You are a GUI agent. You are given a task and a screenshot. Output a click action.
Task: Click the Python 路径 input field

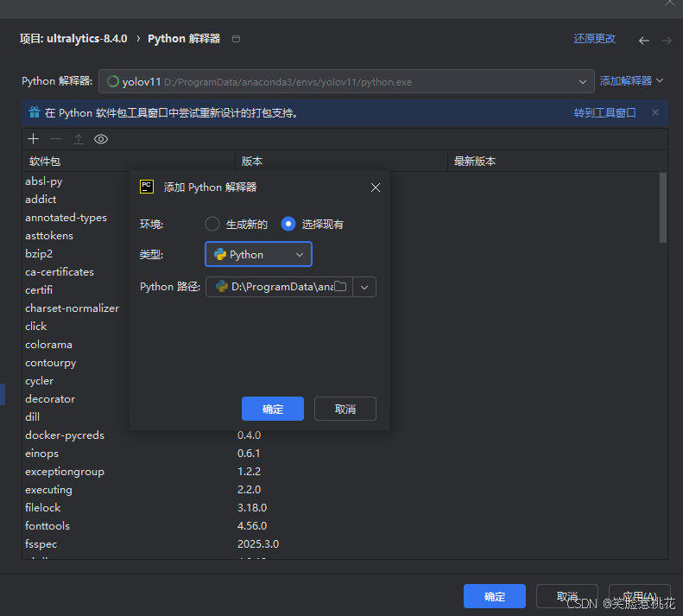(x=279, y=287)
